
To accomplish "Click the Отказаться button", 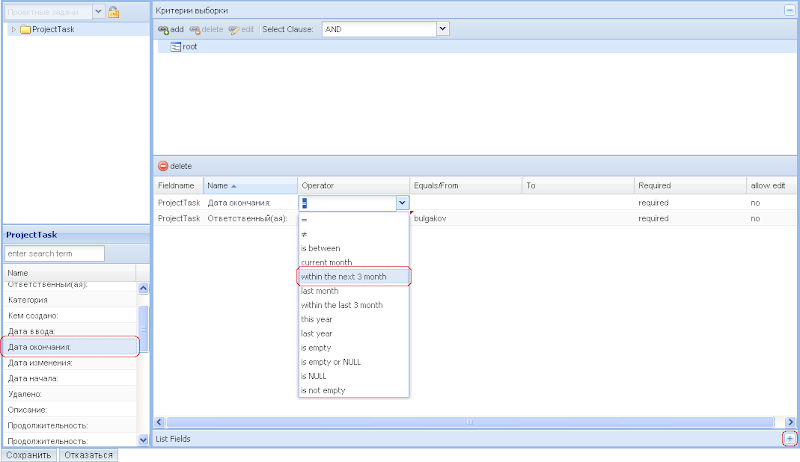I will click(x=88, y=455).
